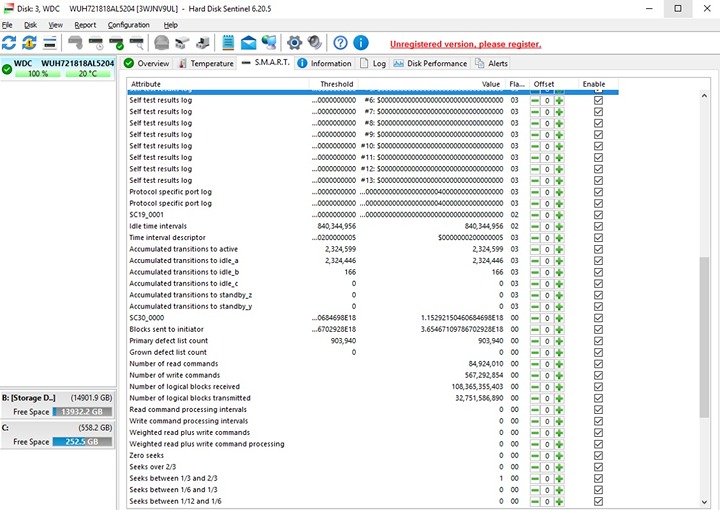Decrease offset for Grown defect list count
Viewport: 720px width, 510px height.
[535, 353]
